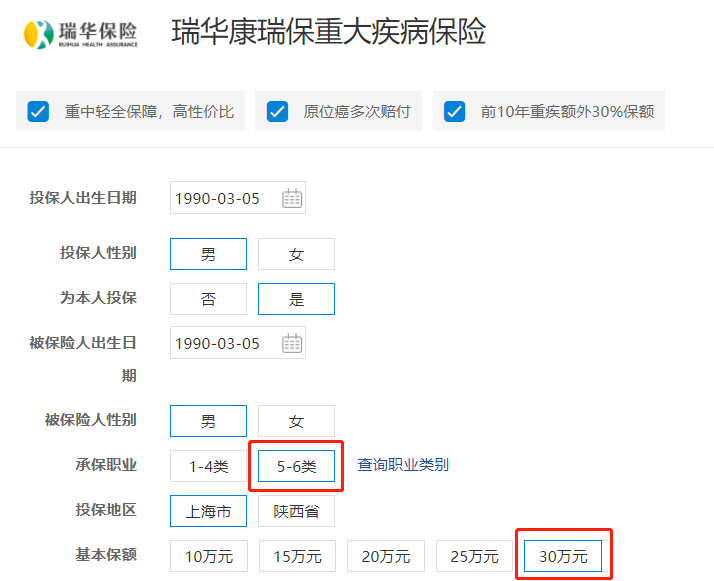The width and height of the screenshot is (714, 581).
Task: Choose 30万元 基本保额
Action: [x=563, y=556]
